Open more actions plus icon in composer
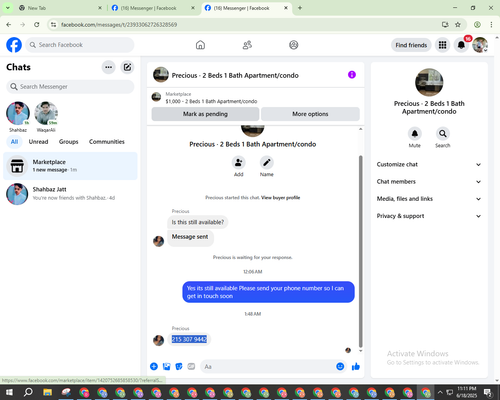This screenshot has width=500, height=400. [154, 367]
